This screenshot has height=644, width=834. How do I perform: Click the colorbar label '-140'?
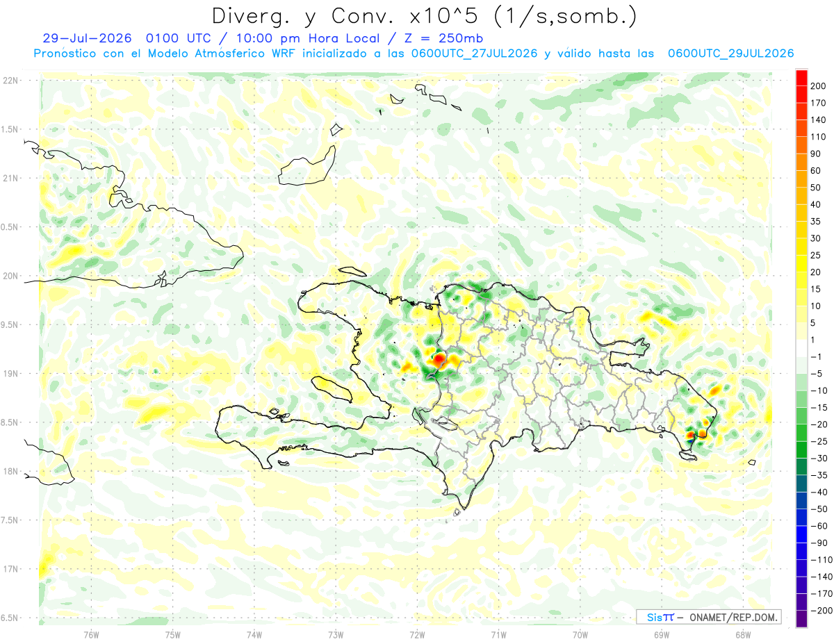pos(820,577)
